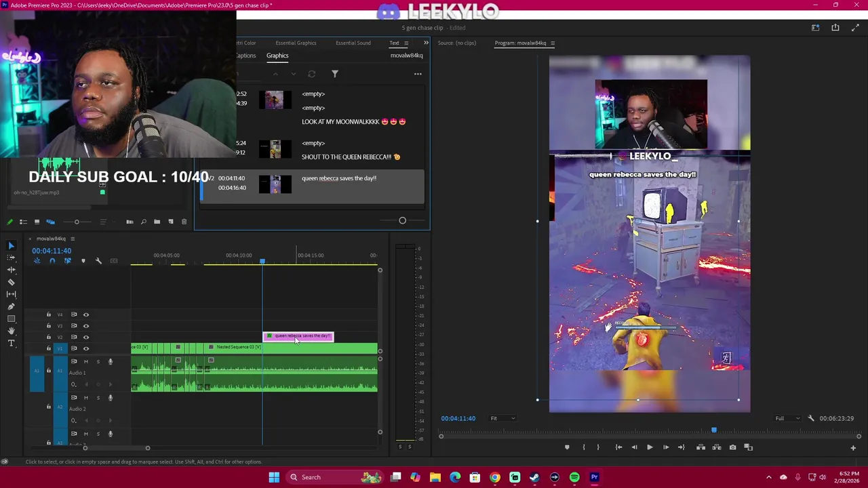Image resolution: width=868 pixels, height=488 pixels.
Task: Click the New Bin folder icon
Action: pos(157,222)
